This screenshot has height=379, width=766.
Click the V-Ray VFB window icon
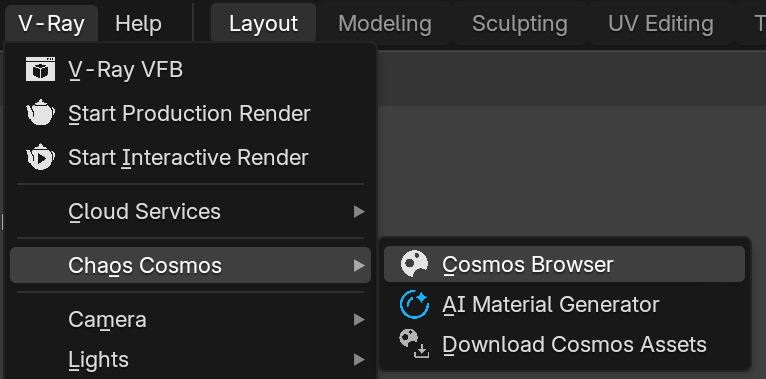(x=40, y=69)
